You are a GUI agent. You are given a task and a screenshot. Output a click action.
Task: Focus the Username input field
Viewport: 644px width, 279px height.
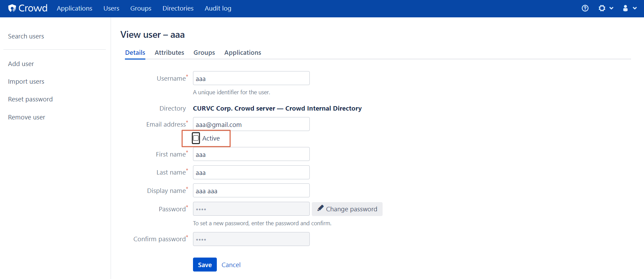(x=251, y=78)
